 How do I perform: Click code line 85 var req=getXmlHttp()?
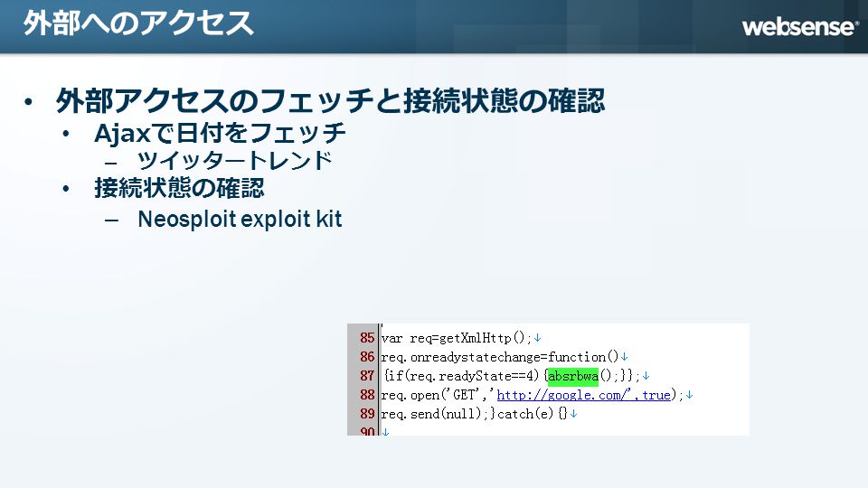tap(457, 338)
